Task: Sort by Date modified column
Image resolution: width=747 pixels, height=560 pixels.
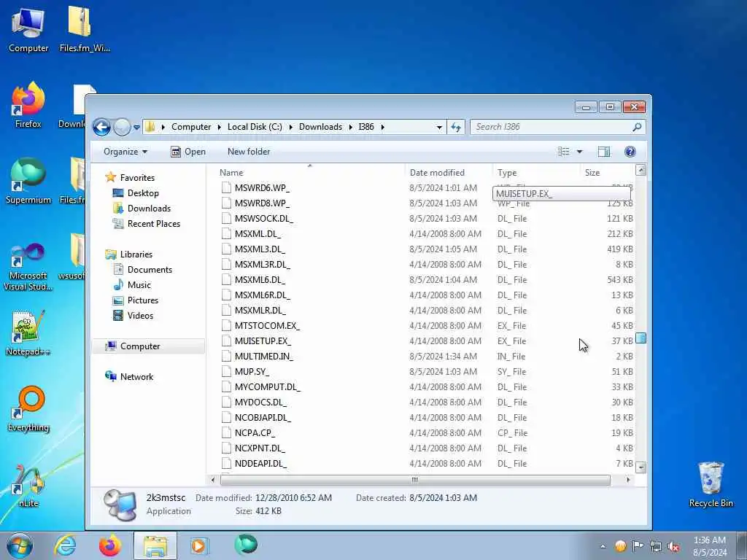Action: click(449, 172)
